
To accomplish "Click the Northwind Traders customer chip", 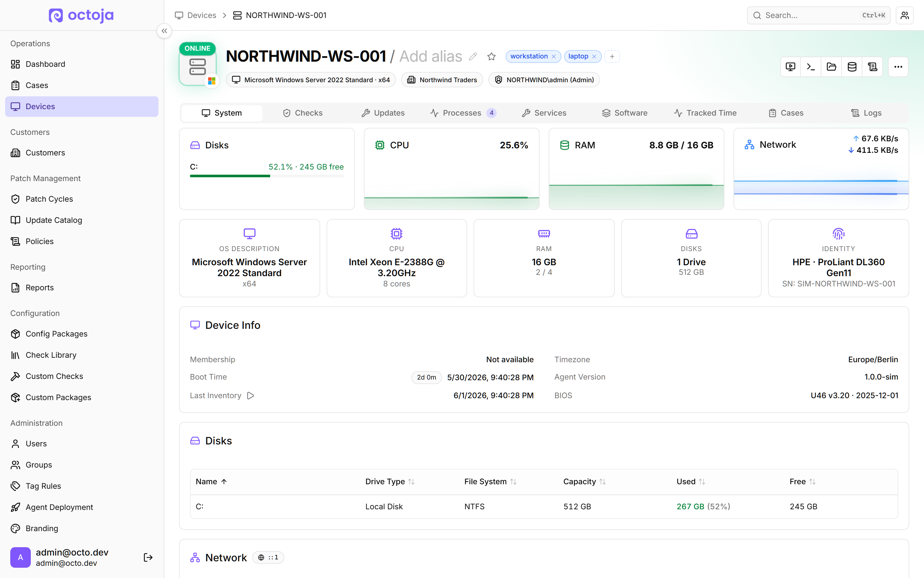I will [442, 80].
